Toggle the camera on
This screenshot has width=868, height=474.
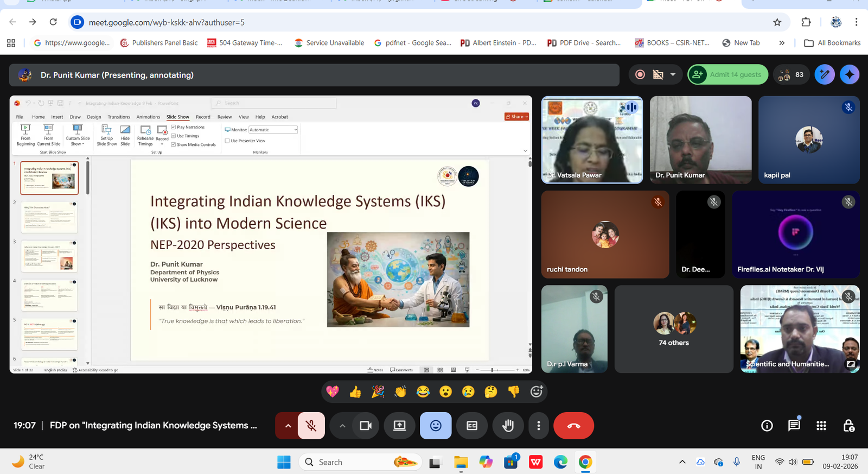(366, 426)
